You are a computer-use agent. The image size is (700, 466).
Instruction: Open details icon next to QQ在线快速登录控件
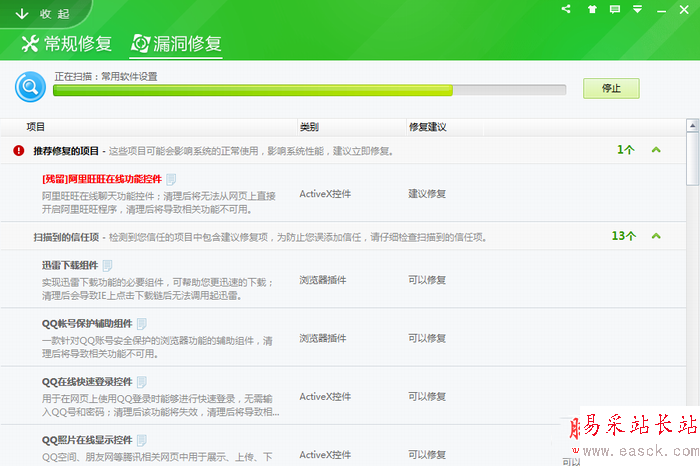pos(142,382)
